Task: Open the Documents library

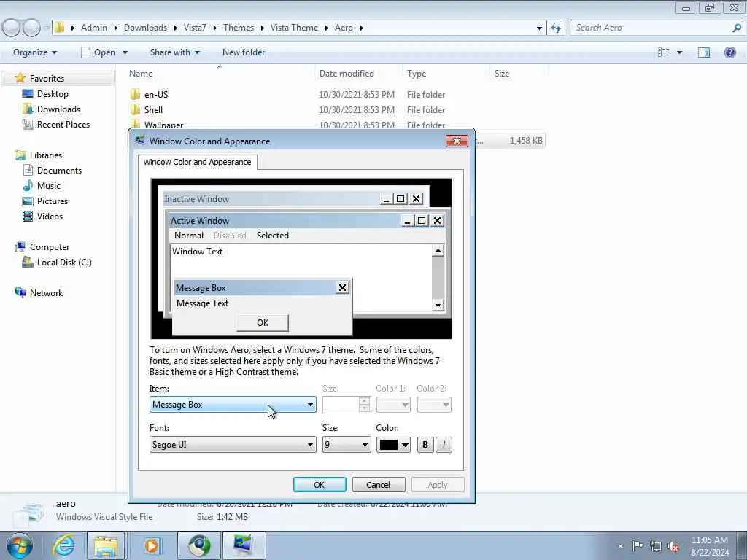Action: pyautogui.click(x=59, y=170)
